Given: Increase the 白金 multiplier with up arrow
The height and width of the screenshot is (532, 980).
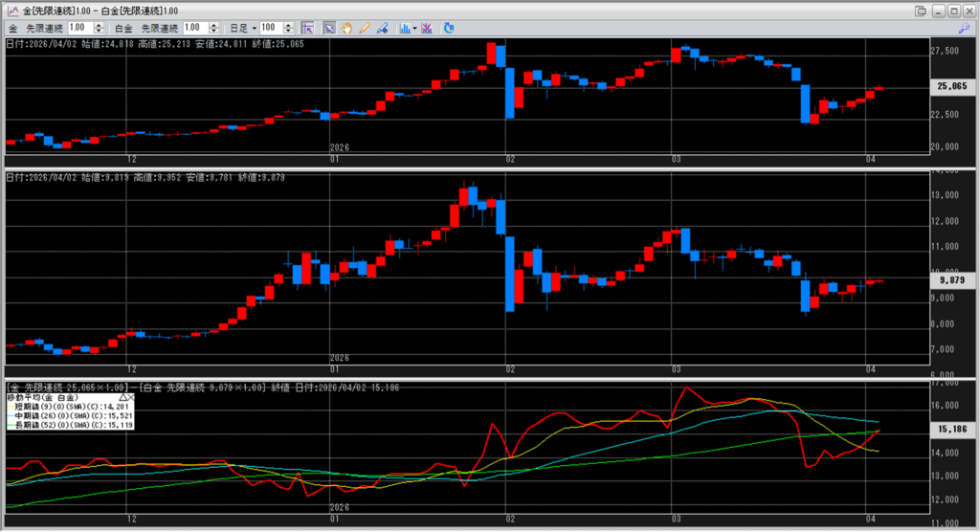Looking at the screenshot, I should click(x=213, y=25).
